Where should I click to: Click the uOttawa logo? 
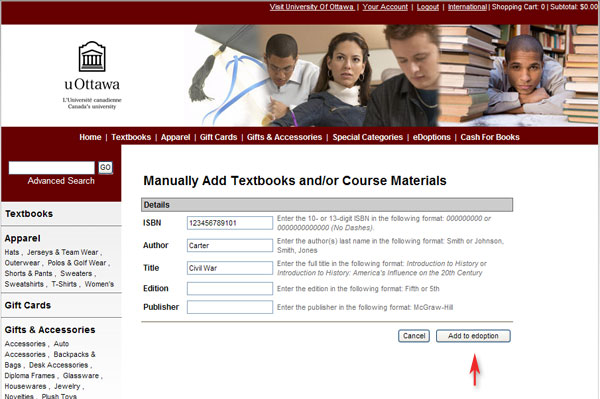click(92, 75)
